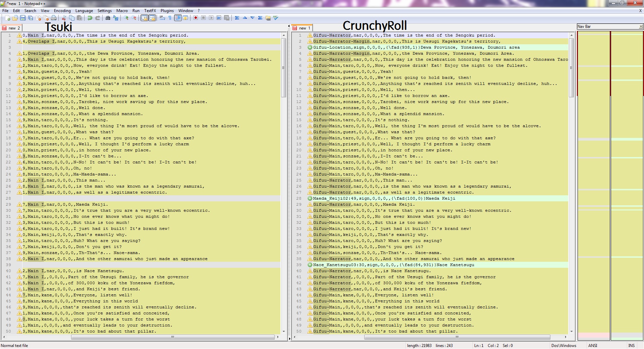Screen dimensions: 644x349
Task: Click the Dos\Windows status bar entry
Action: click(564, 346)
